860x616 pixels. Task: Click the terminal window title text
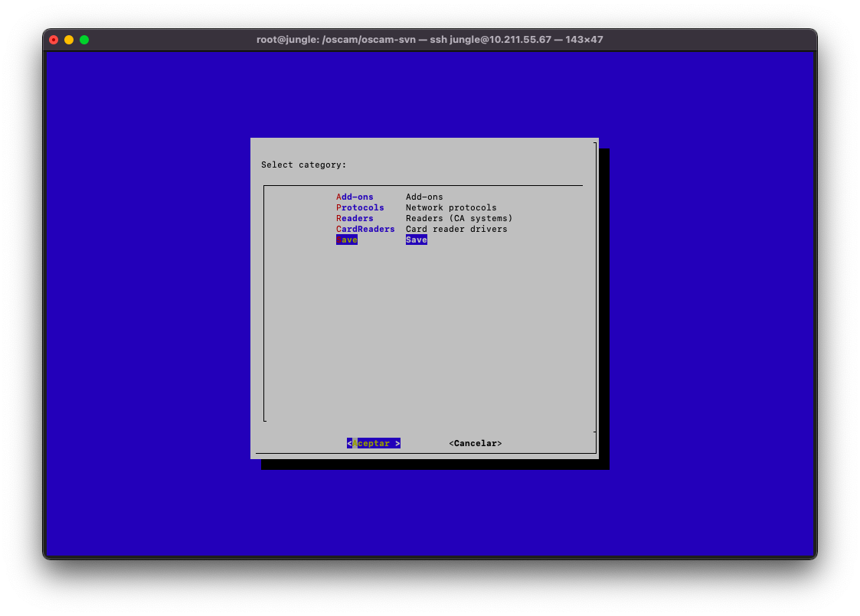click(430, 40)
